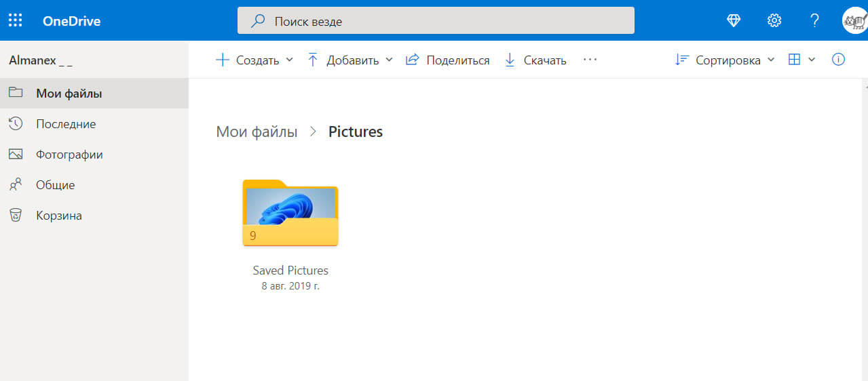Open the app launcher grid icon

click(15, 20)
